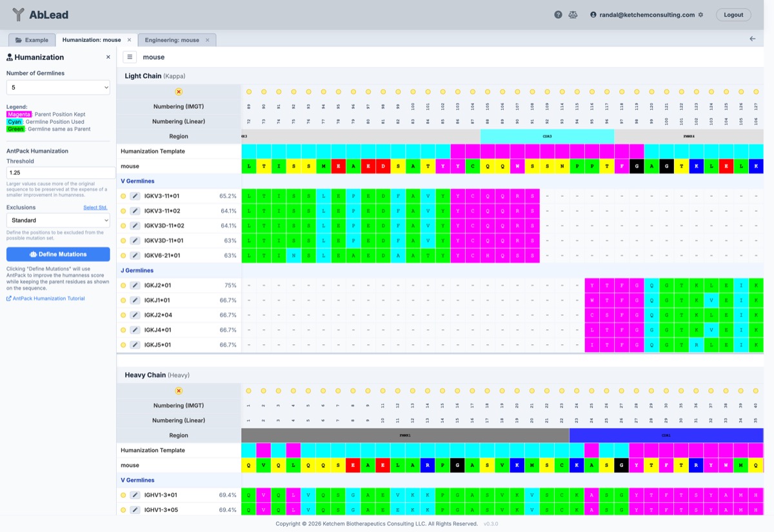The width and height of the screenshot is (774, 532).
Task: Toggle the yellow circle beside IGKJ5*01
Action: pos(123,345)
